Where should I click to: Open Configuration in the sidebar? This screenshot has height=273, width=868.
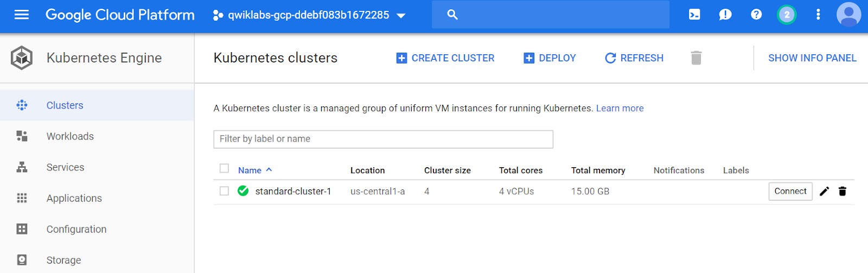click(97, 229)
